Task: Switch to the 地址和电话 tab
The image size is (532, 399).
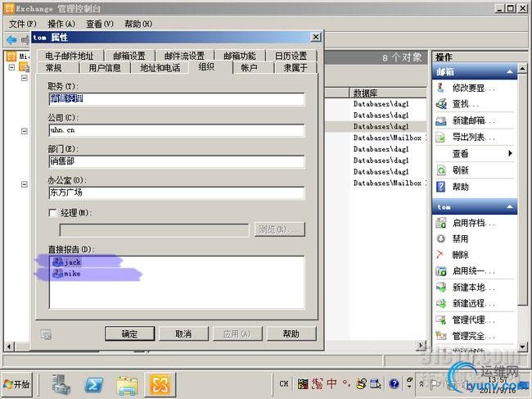Action: click(160, 68)
